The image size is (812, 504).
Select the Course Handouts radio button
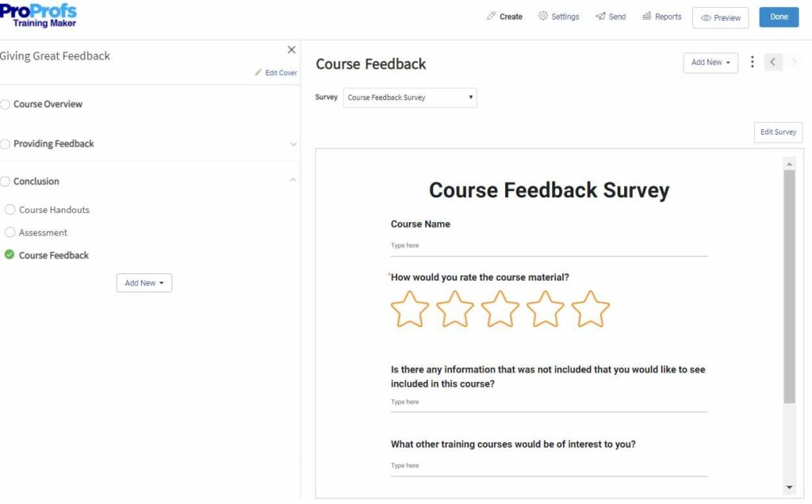point(10,209)
